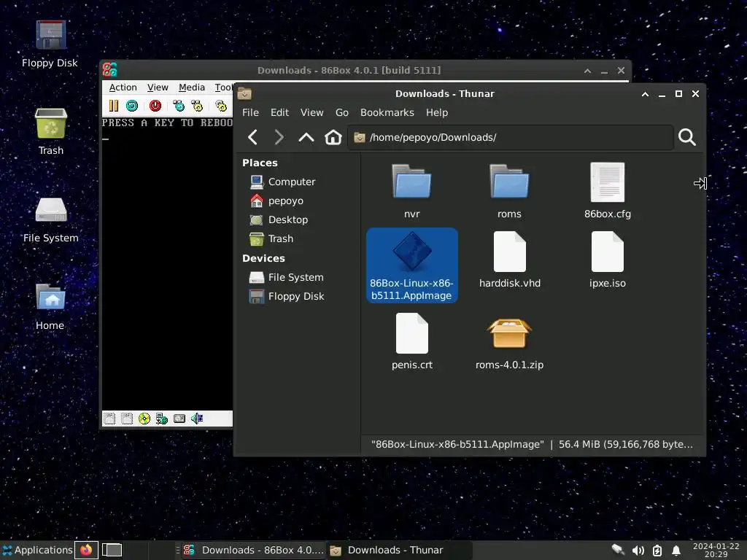Click the network tray icon
This screenshot has width=747, height=560.
[x=618, y=550]
